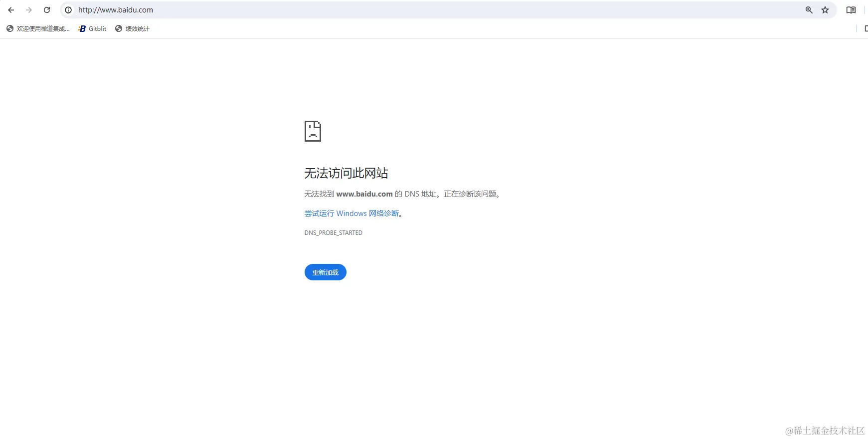Click the DNS_PROBE_STARTED error code
The image size is (868, 439).
click(x=334, y=233)
